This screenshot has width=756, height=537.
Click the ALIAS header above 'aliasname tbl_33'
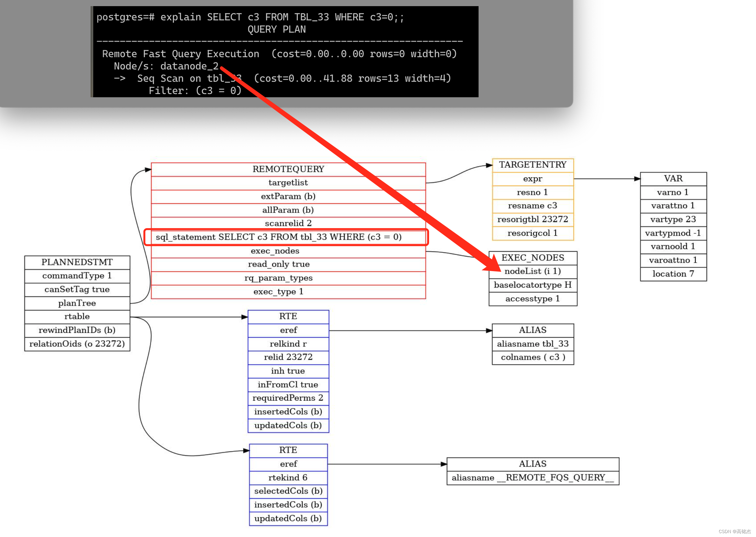(x=533, y=330)
